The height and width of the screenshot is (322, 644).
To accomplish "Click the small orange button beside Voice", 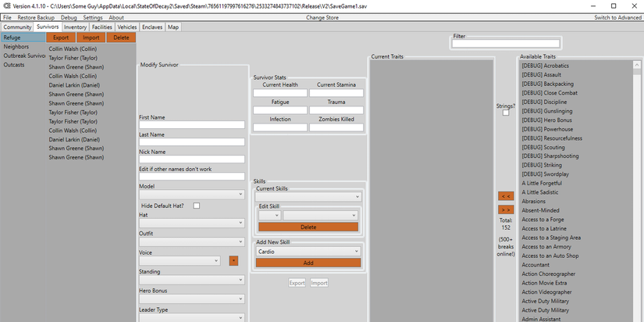I will coord(233,260).
